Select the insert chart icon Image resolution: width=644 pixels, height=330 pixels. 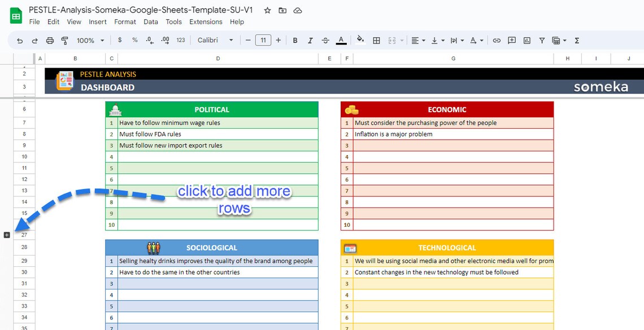[526, 40]
